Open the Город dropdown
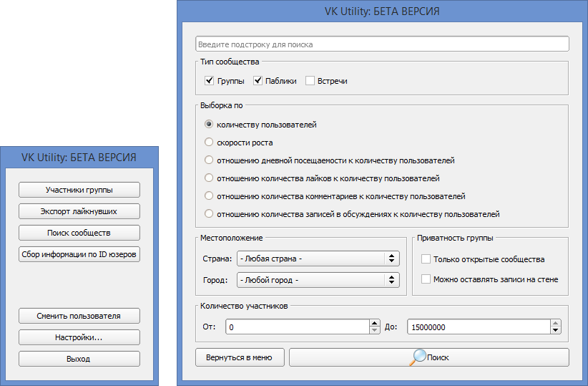This screenshot has width=588, height=386. tap(318, 280)
